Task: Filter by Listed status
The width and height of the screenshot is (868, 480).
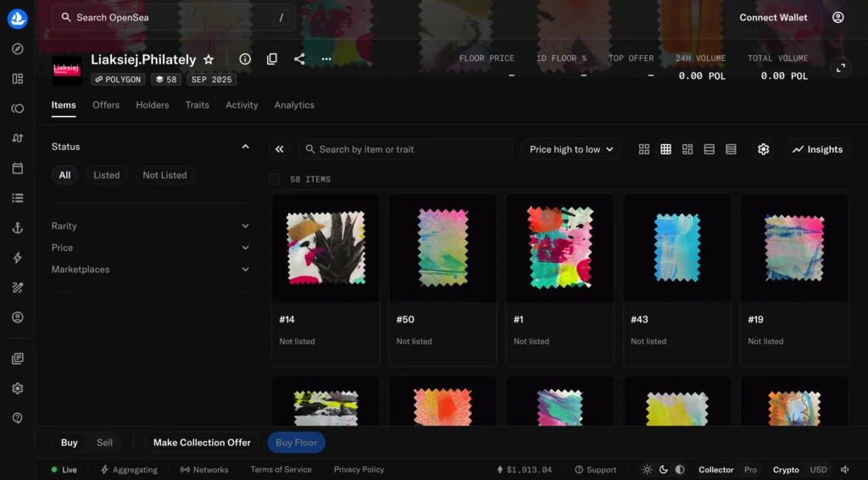Action: coord(106,175)
